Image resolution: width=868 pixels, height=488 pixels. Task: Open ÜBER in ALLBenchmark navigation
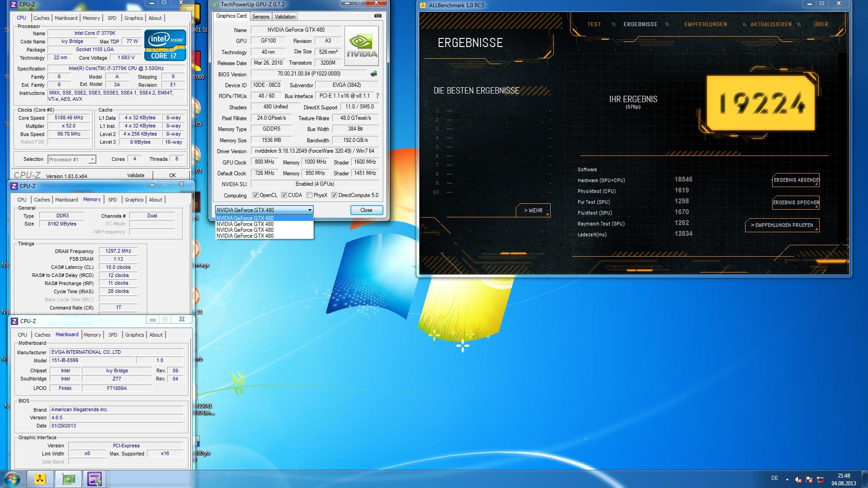tap(821, 24)
